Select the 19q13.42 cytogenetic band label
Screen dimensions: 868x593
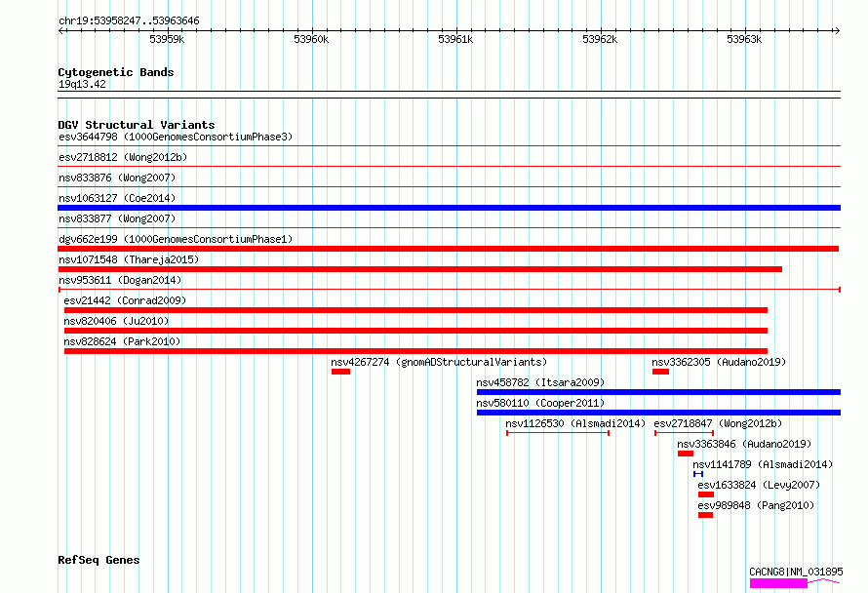(x=82, y=84)
